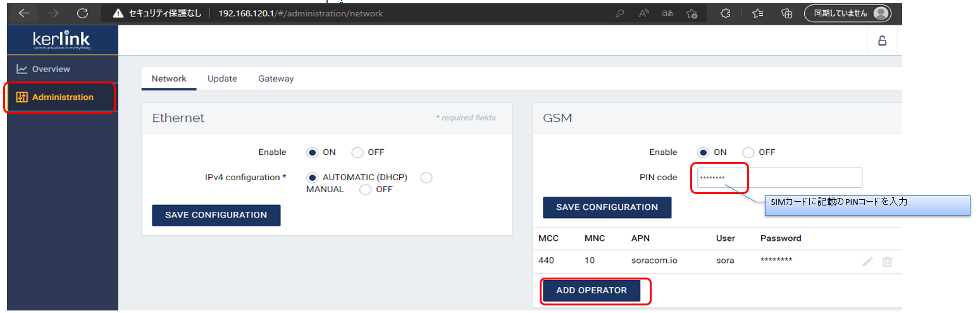Click the password key icon in address bar

(621, 13)
